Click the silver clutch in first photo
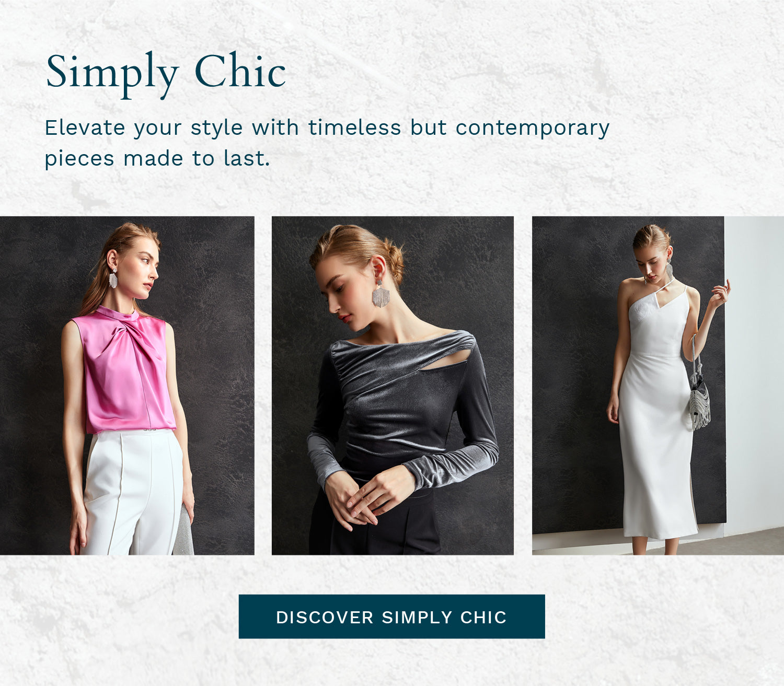Screen dimensions: 784x686 [183, 530]
